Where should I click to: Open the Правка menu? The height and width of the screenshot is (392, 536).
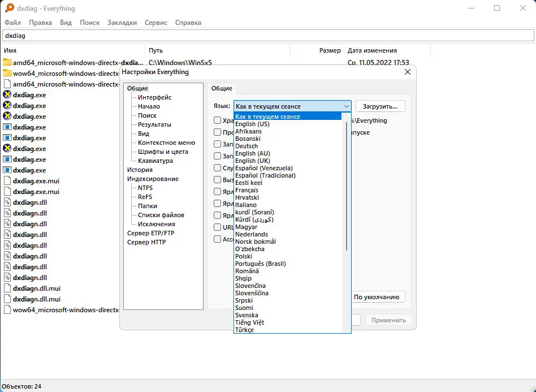(40, 23)
